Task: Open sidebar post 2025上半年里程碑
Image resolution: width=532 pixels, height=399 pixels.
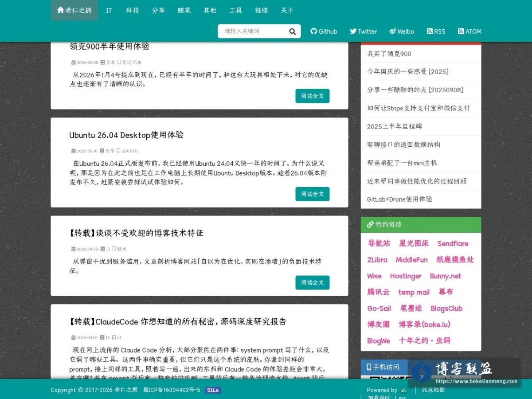Action: (x=395, y=126)
